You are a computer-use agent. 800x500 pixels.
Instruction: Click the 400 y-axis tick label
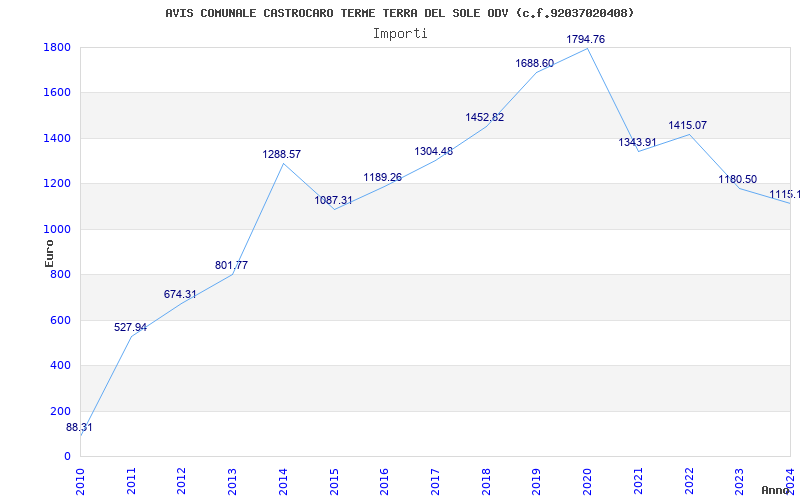point(60,366)
